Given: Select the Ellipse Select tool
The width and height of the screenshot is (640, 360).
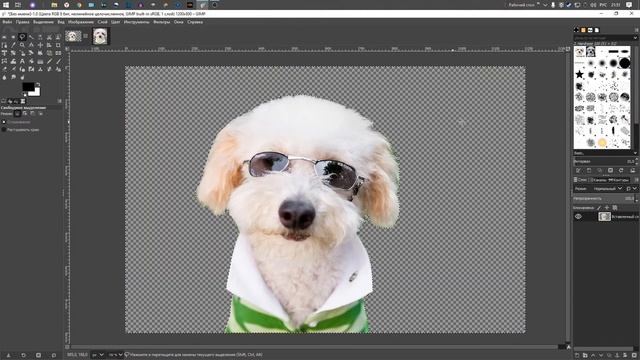Looking at the screenshot, I should 13,37.
